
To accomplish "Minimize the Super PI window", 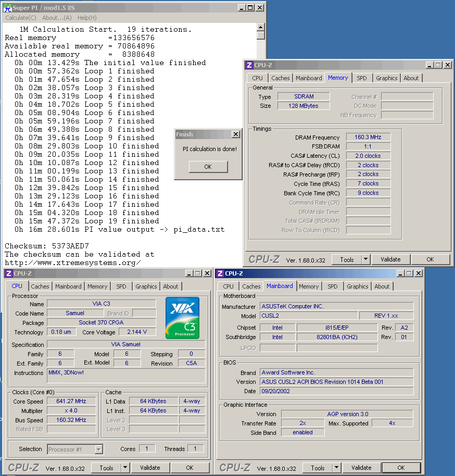I will point(242,8).
